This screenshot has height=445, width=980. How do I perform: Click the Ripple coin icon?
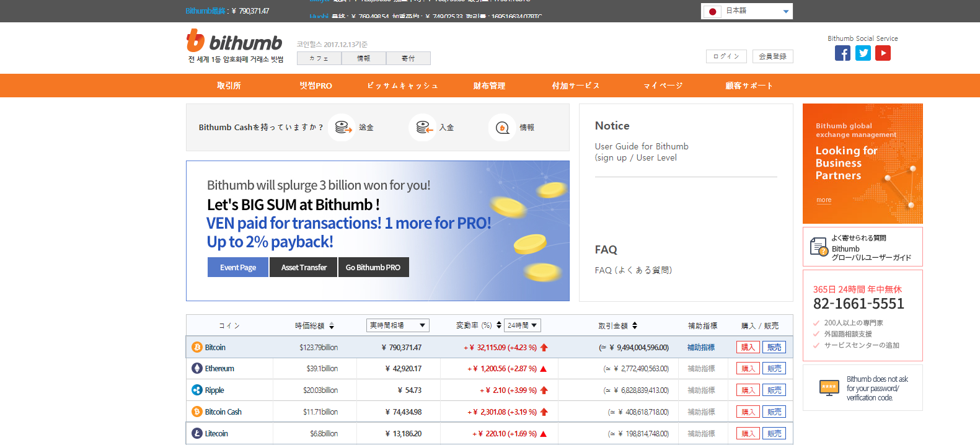coord(197,390)
